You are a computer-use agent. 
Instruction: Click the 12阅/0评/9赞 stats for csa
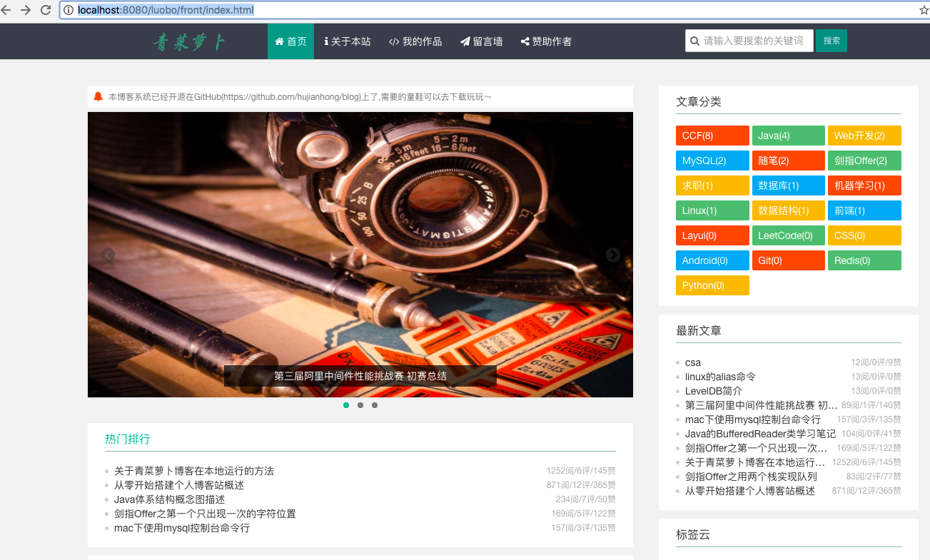pos(876,362)
